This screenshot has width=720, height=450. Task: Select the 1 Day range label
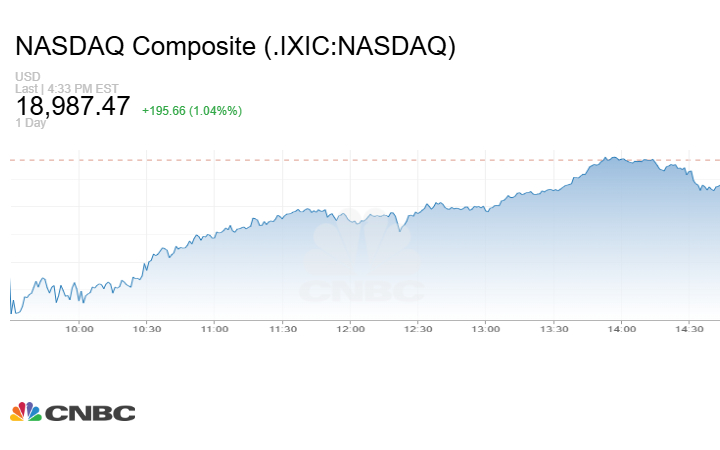pyautogui.click(x=31, y=123)
